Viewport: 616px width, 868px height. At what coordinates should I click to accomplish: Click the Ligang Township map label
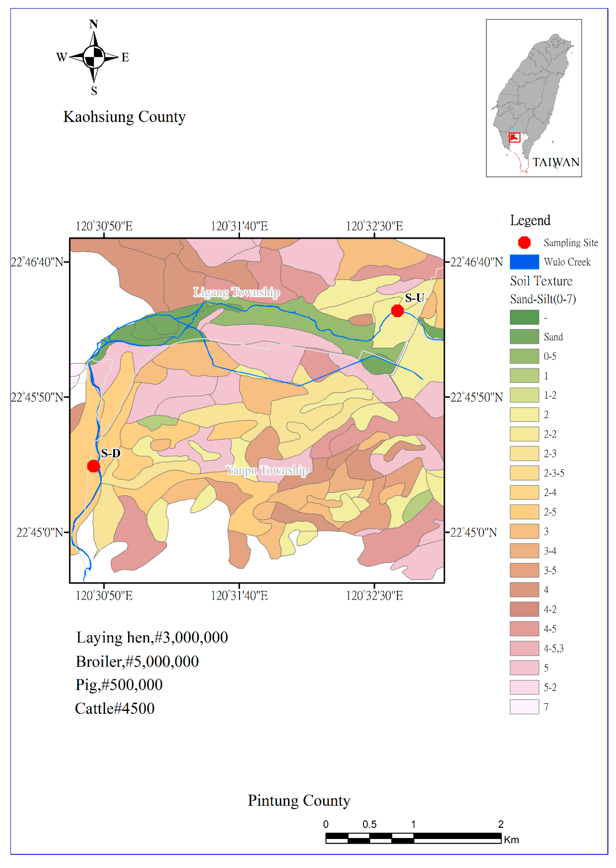point(237,292)
